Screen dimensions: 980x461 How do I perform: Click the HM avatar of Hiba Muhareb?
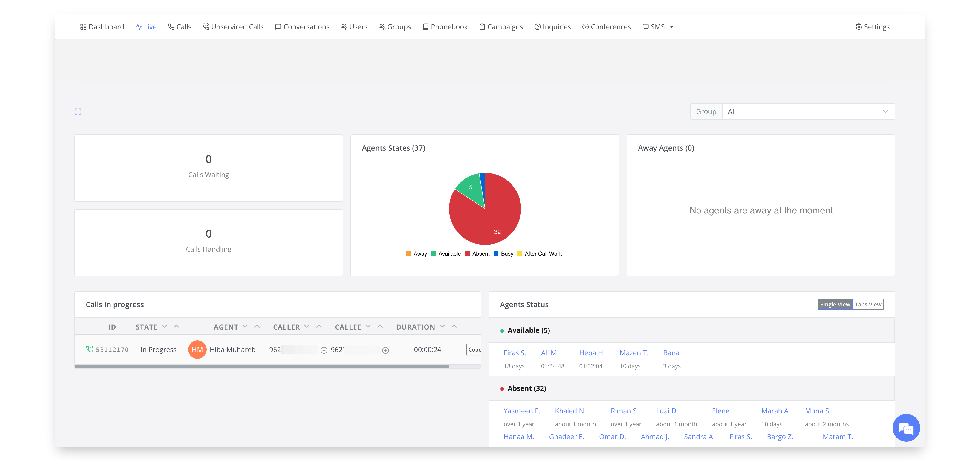[x=197, y=350]
